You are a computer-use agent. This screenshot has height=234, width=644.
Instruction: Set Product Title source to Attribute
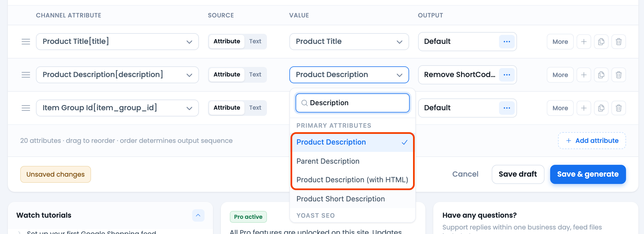coord(227,42)
